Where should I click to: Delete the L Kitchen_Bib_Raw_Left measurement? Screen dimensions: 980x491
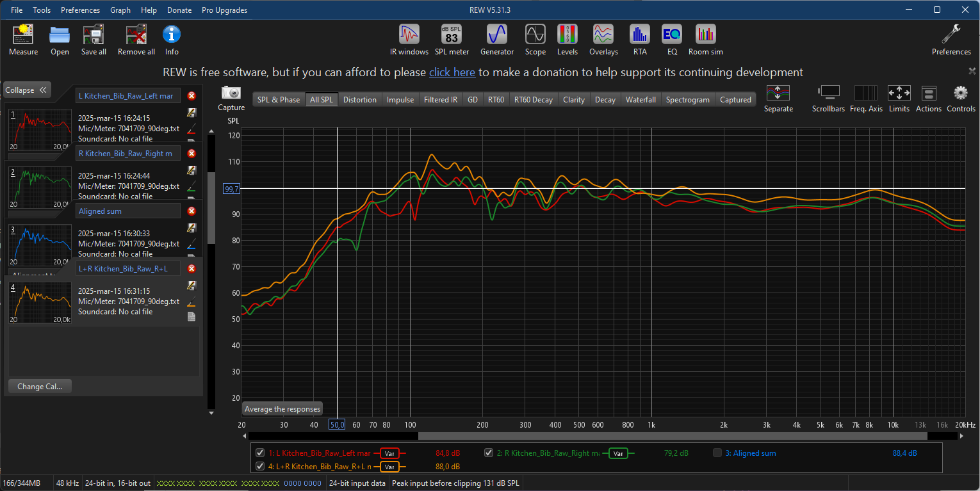pyautogui.click(x=192, y=96)
